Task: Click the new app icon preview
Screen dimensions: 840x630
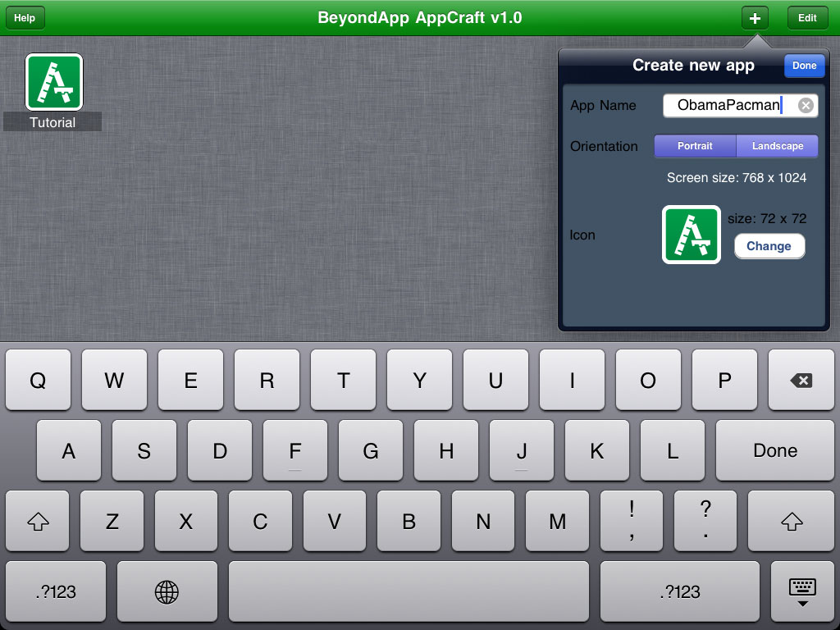Action: click(691, 235)
